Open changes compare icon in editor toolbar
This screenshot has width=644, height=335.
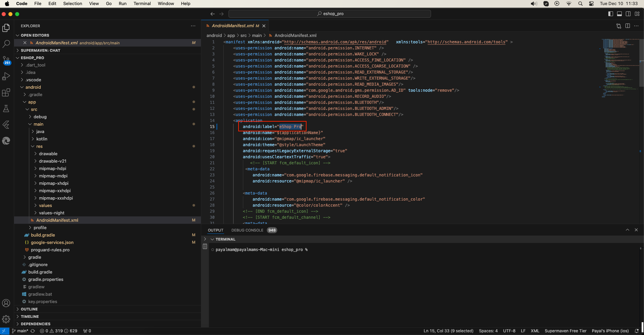pos(618,26)
